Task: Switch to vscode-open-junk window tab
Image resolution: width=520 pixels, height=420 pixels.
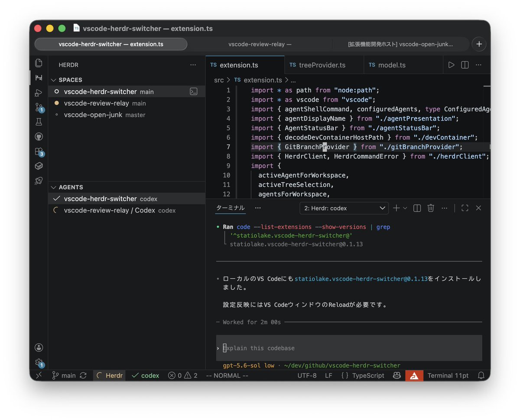Action: click(x=400, y=44)
